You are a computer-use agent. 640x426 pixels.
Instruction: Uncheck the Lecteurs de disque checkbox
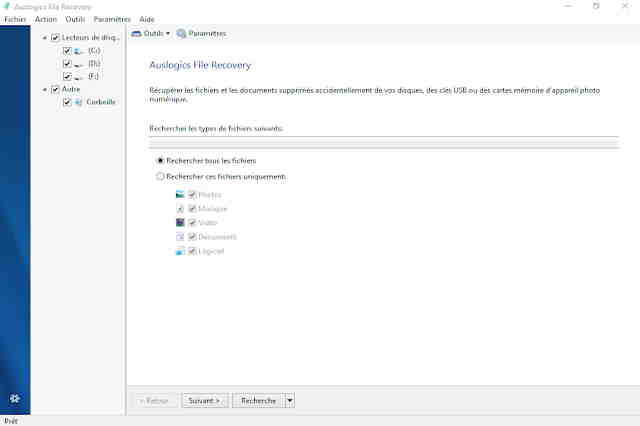pos(55,38)
